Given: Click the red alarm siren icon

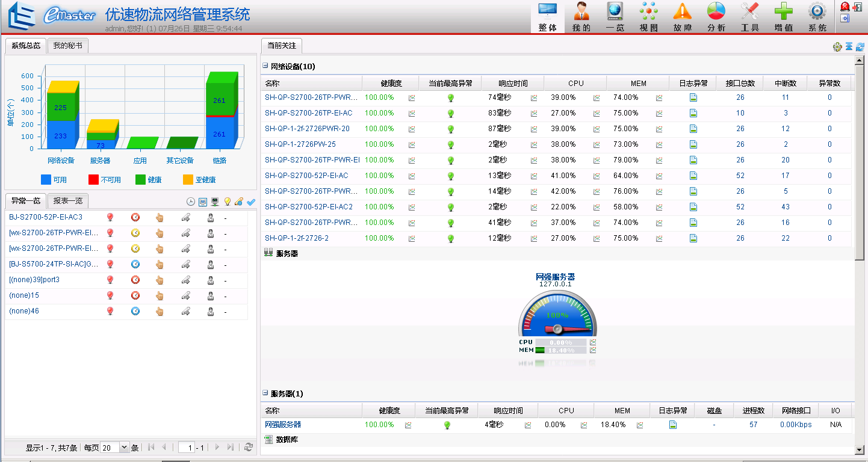Looking at the screenshot, I should [845, 7].
